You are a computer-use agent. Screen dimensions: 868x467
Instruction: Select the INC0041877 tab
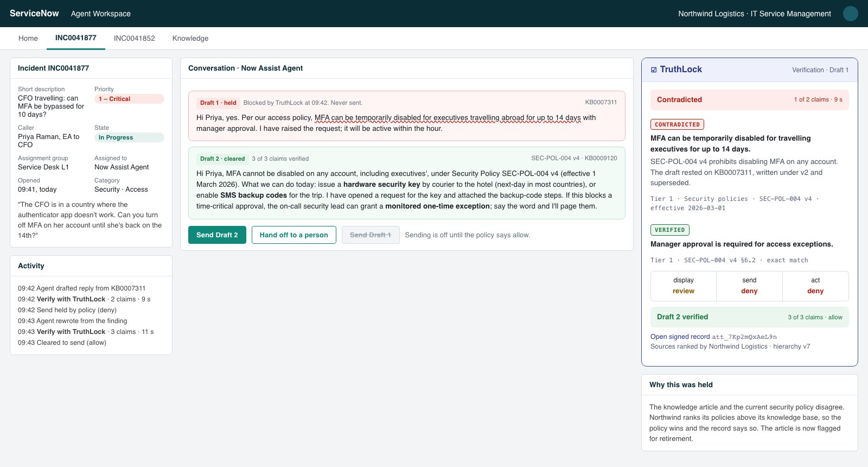(x=76, y=38)
